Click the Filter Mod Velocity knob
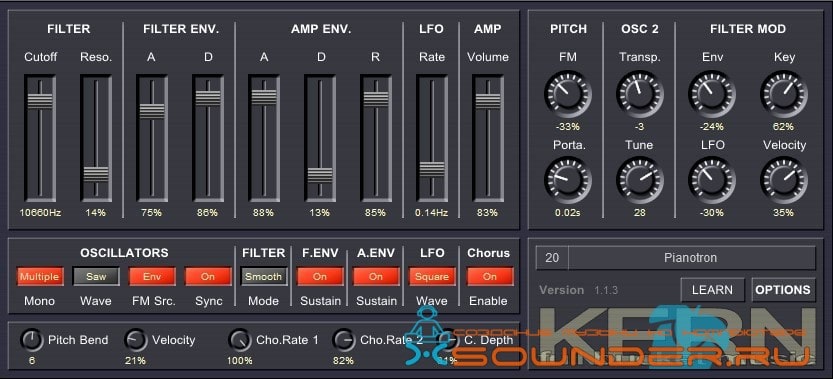Screen dimensions: 833x379 784,181
